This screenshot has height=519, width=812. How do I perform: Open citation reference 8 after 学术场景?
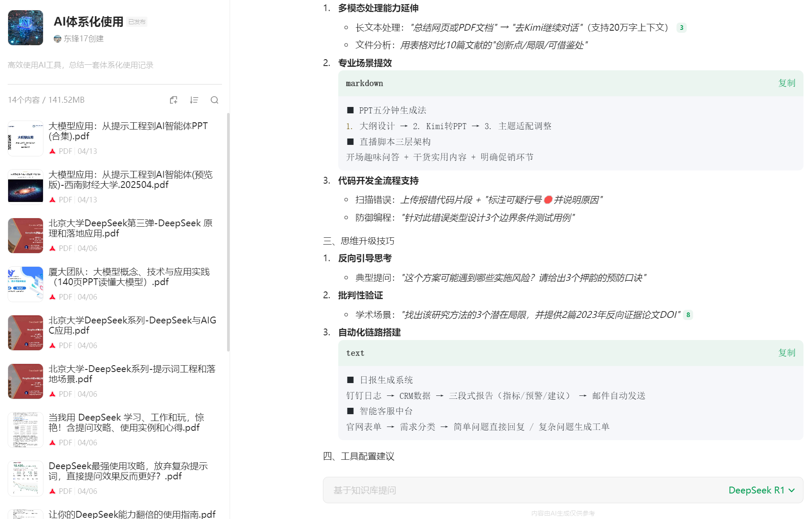pyautogui.click(x=688, y=315)
